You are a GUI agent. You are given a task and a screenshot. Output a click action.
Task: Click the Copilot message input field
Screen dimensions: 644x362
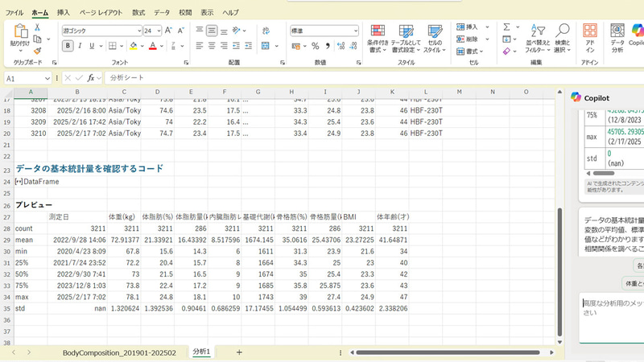tap(612, 317)
